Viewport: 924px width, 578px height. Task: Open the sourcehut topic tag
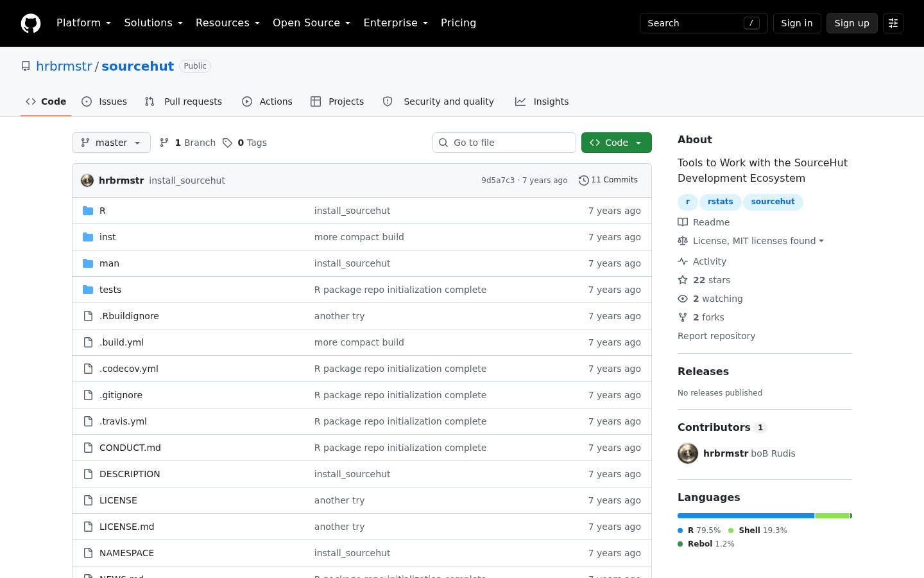(x=773, y=202)
